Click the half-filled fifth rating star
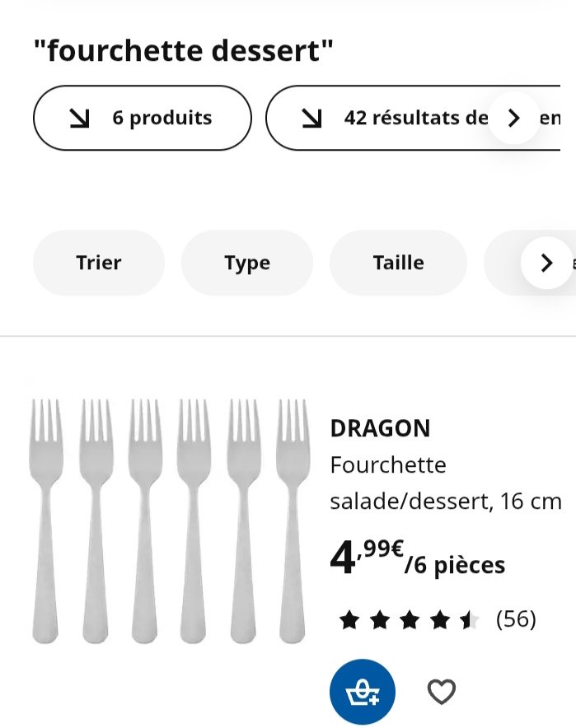Screen dimensions: 576x728 (x=469, y=620)
